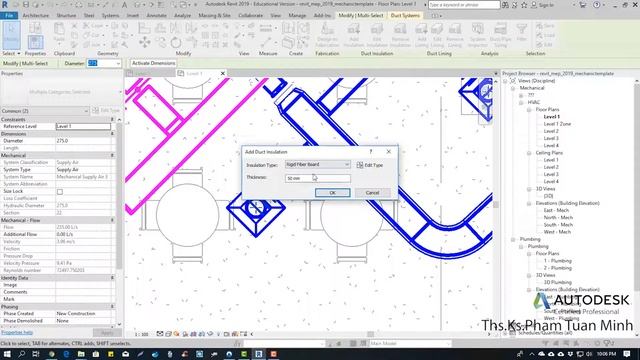Click the Edit Insulation icon
This screenshot has height=360, width=640.
pyautogui.click(x=377, y=35)
